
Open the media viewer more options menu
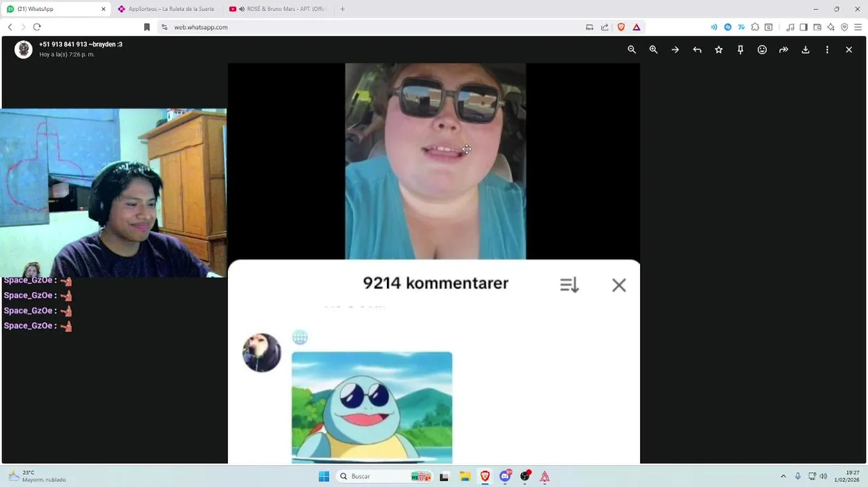827,49
